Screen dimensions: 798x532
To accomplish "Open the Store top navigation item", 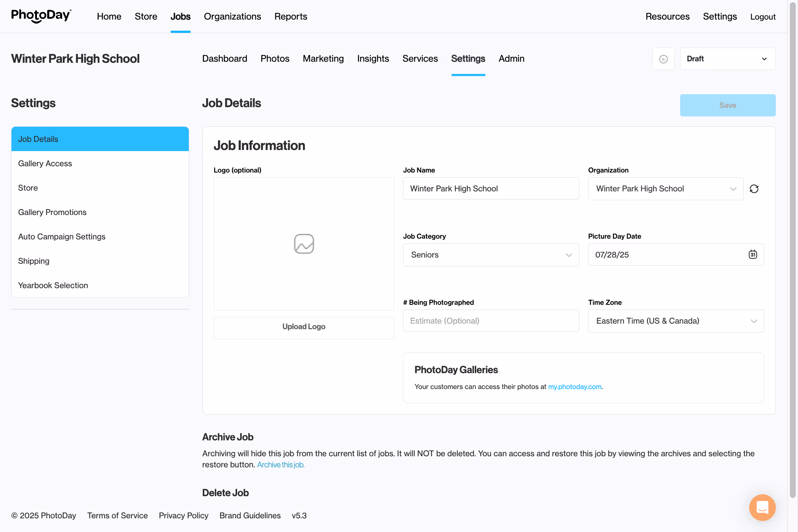I will 146,17.
